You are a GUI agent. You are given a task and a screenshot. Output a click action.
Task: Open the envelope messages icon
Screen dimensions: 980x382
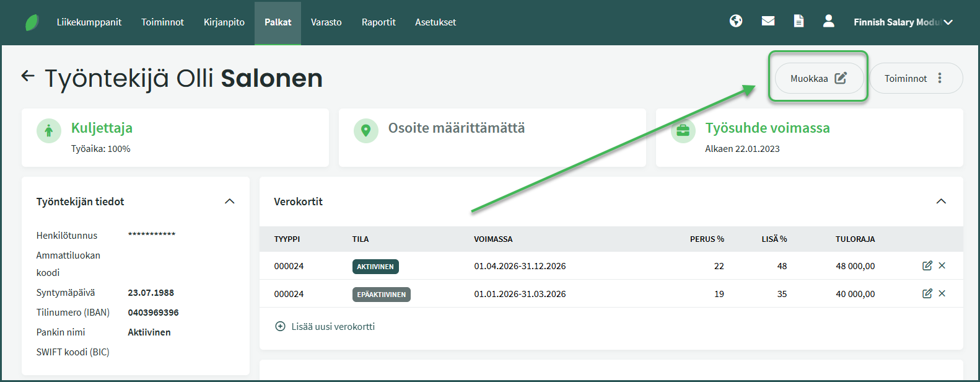pyautogui.click(x=768, y=21)
